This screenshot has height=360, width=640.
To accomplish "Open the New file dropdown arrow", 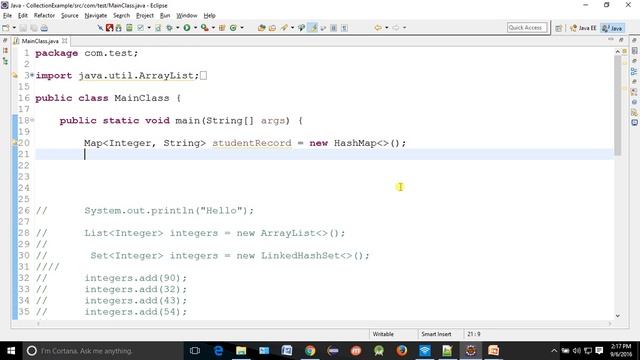I will (14, 28).
